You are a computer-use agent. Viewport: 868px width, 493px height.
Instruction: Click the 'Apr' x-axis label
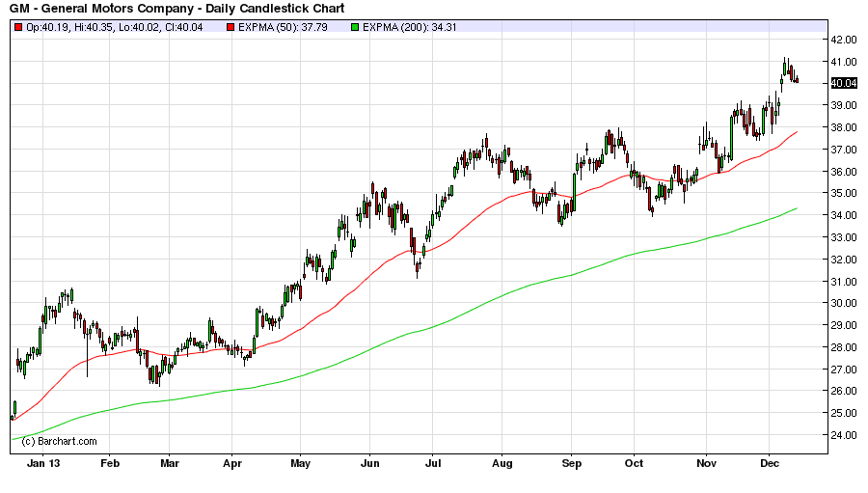click(232, 463)
